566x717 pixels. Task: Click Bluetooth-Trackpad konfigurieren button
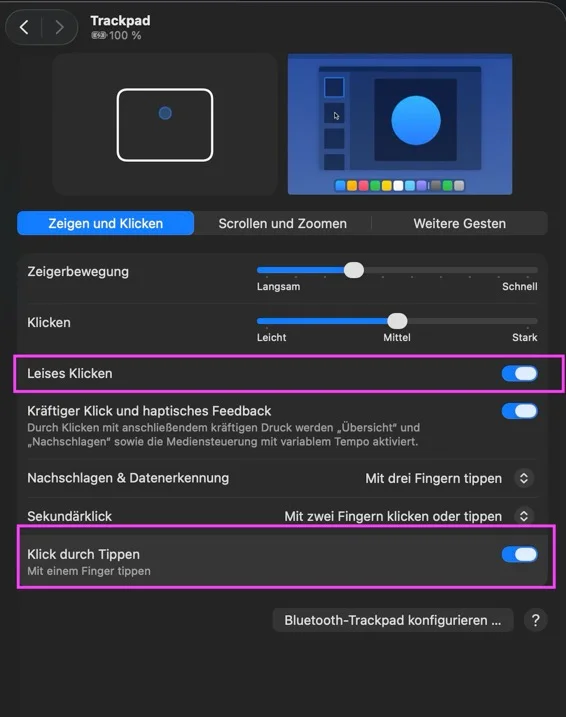393,620
